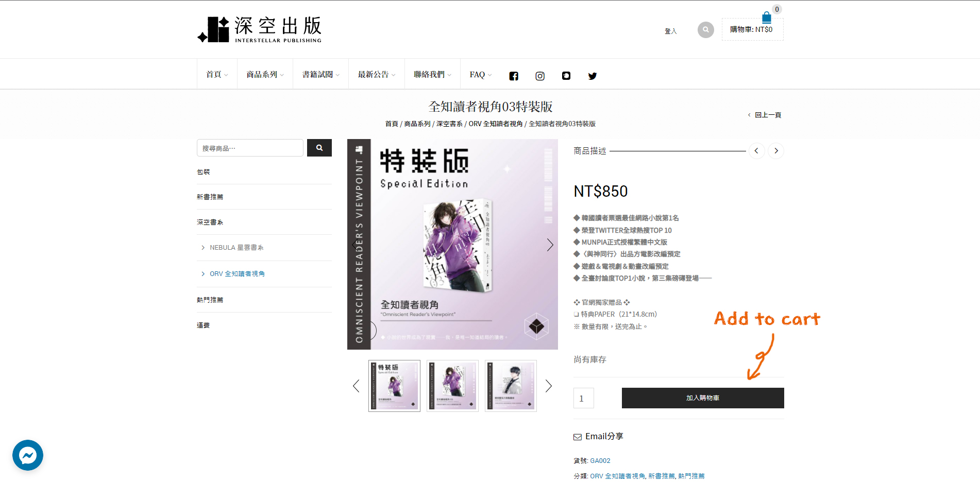Open category tag 熱門推薦 below product

[x=691, y=476]
